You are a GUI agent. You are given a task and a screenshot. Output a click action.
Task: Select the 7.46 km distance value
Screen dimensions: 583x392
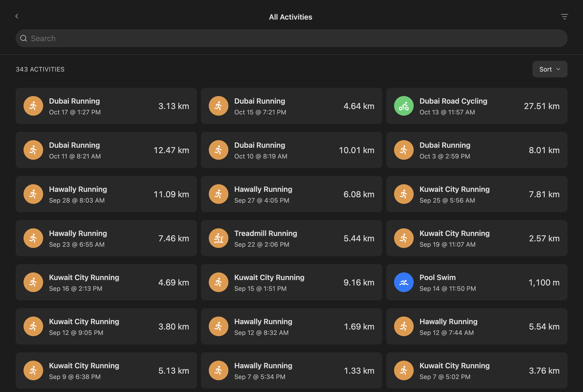(174, 239)
